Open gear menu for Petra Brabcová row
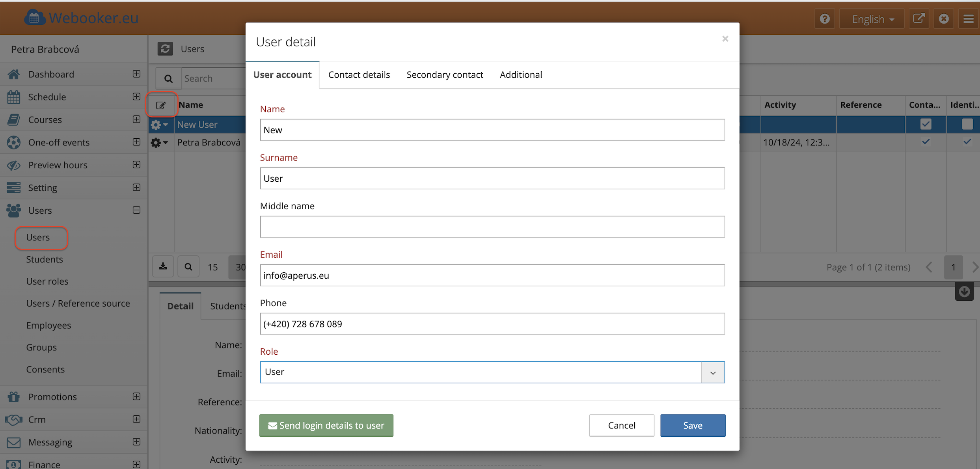The image size is (980, 469). pyautogui.click(x=159, y=142)
